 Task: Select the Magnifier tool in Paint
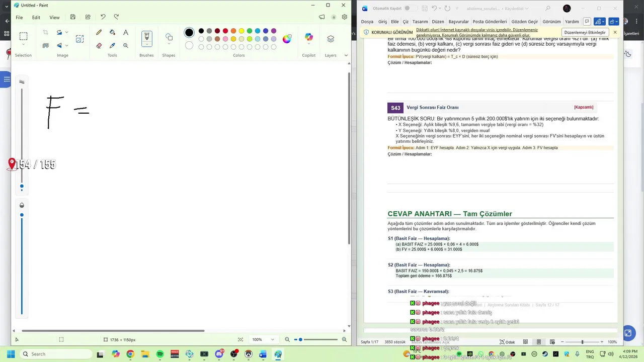point(126,45)
